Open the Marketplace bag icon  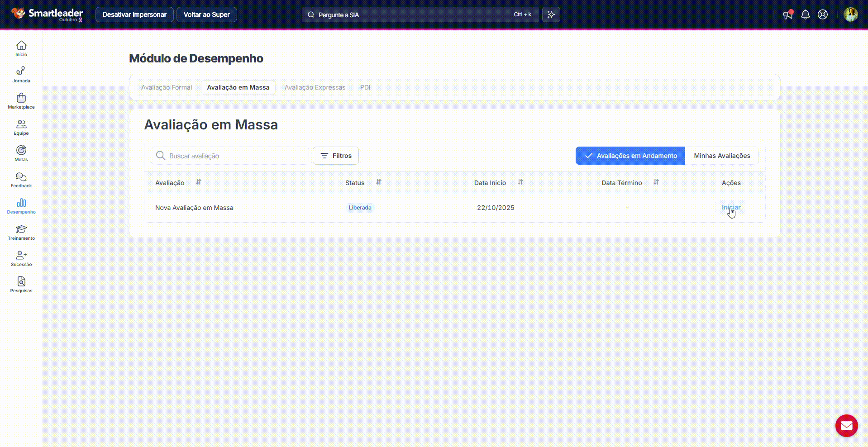[x=21, y=98]
